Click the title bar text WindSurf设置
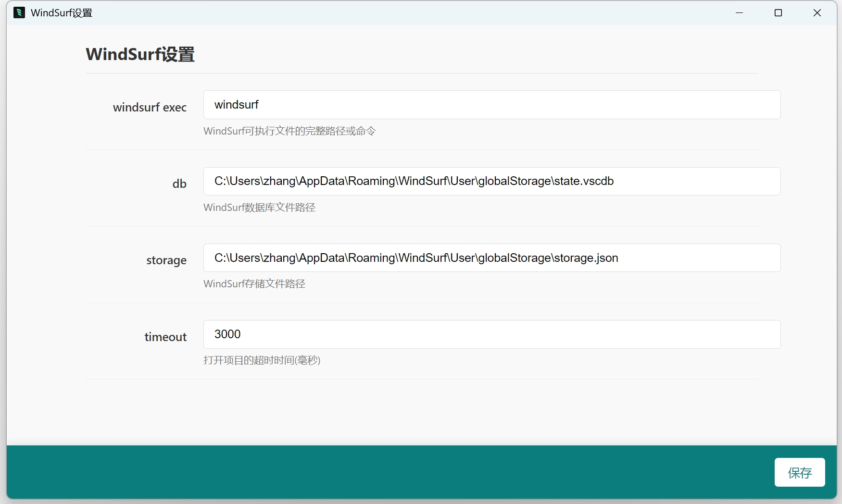The image size is (842, 504). pos(62,13)
